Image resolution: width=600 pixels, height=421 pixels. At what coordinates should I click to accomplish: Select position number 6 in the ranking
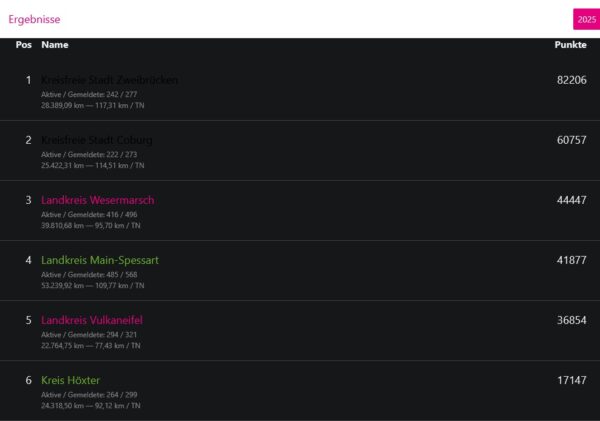pos(28,380)
